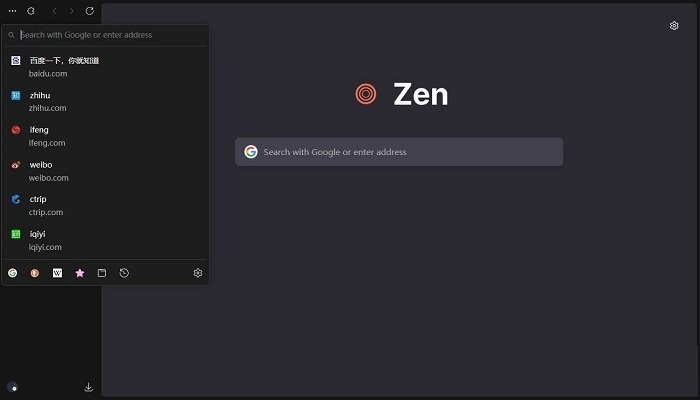700x400 pixels.
Task: Open new tab page settings gear
Action: pos(674,26)
